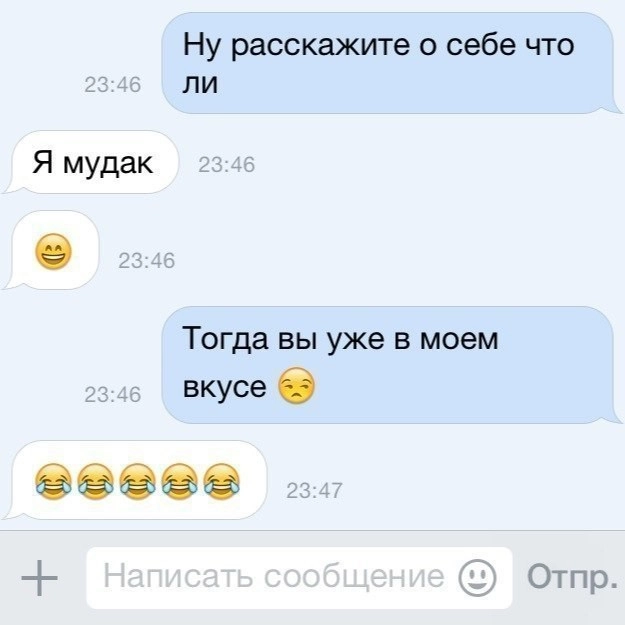
Task: Tap the last crying-laughing emoji
Action: [222, 482]
